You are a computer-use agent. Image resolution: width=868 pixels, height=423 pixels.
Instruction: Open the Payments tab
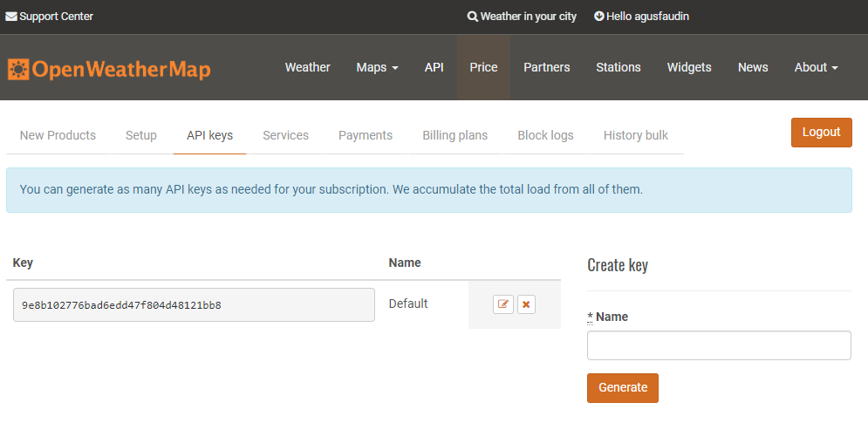366,136
